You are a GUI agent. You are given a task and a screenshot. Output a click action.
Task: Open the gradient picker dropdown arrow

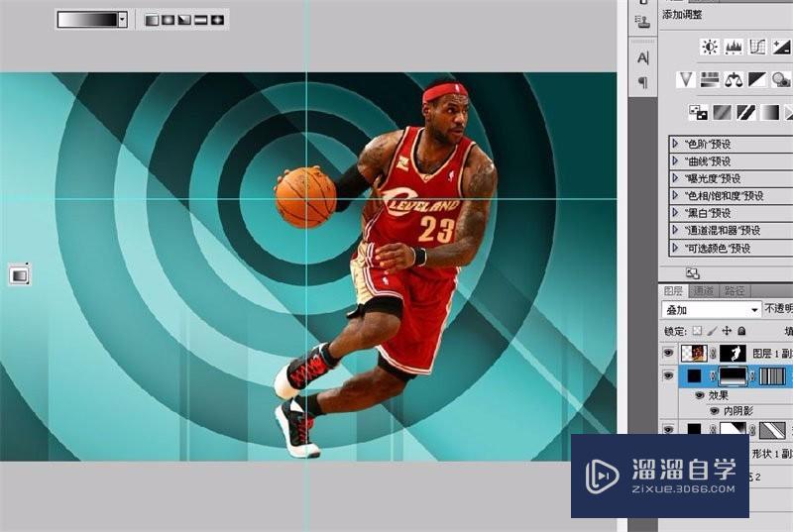click(122, 20)
